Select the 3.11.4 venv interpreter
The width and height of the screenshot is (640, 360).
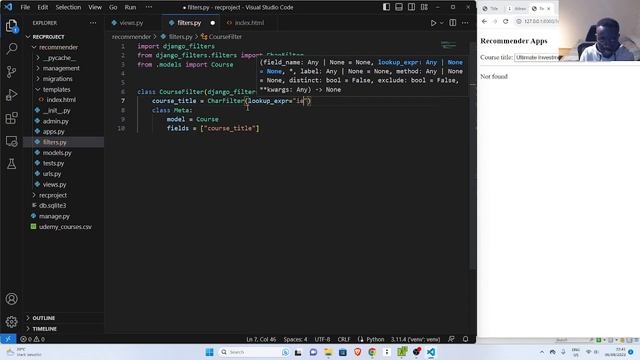[x=415, y=339]
